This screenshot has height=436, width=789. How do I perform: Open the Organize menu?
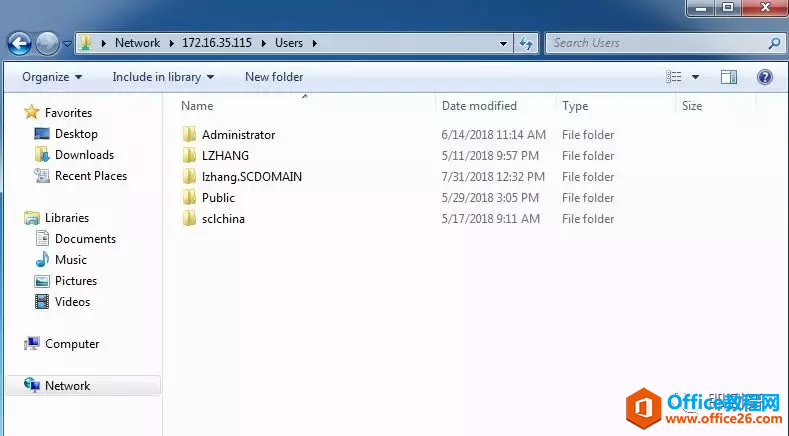(52, 77)
